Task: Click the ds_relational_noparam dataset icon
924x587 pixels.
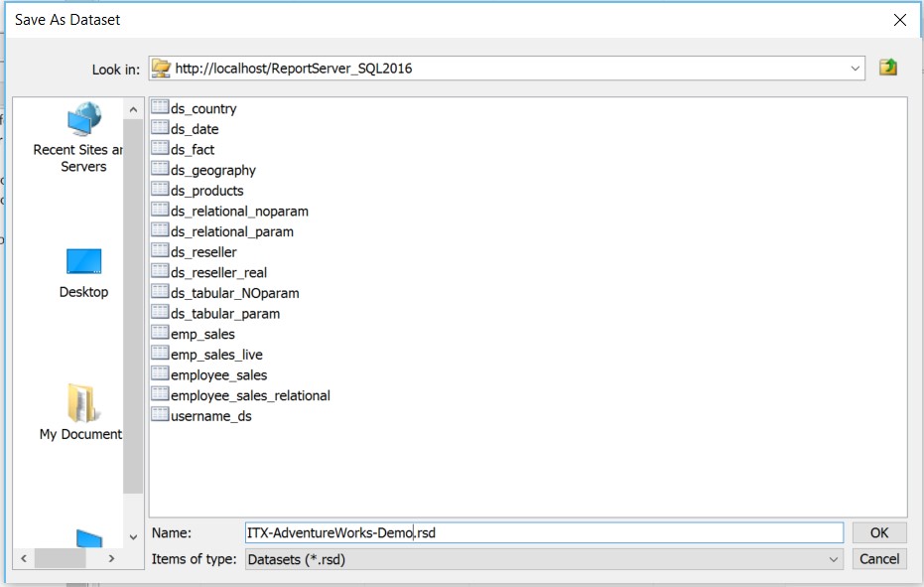Action: [161, 210]
